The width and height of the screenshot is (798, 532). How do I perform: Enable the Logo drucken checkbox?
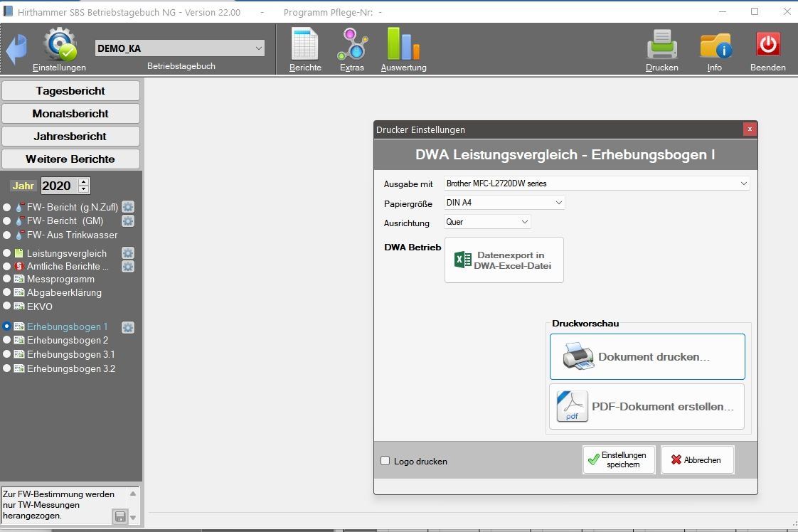point(385,461)
